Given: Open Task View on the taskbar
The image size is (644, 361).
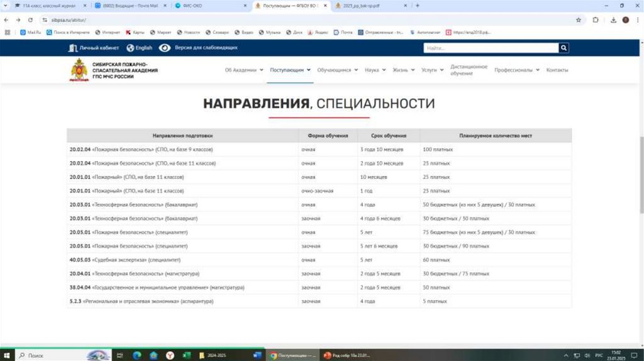Looking at the screenshot, I should 120,355.
